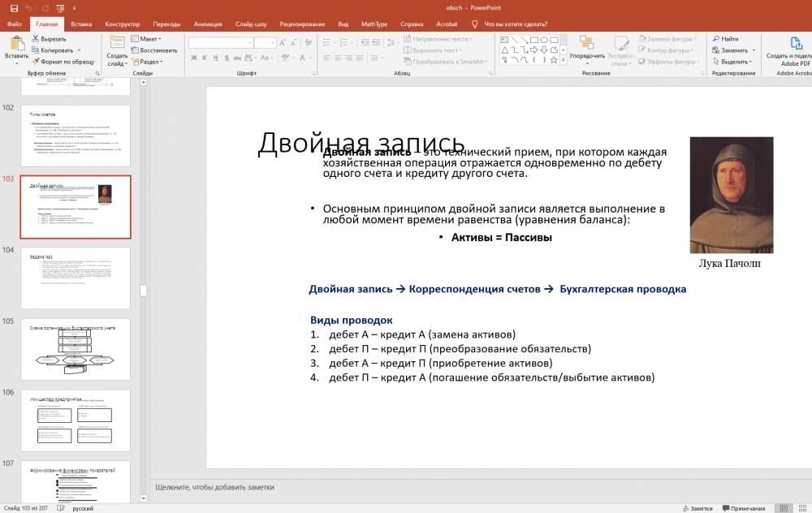Toggle the Notes (Заметки) pane in status bar
Image resolution: width=812 pixels, height=513 pixels.
point(696,508)
